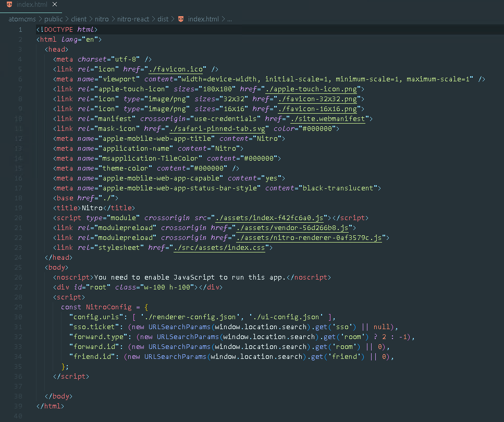Click line number 1 in gutter

click(x=20, y=30)
